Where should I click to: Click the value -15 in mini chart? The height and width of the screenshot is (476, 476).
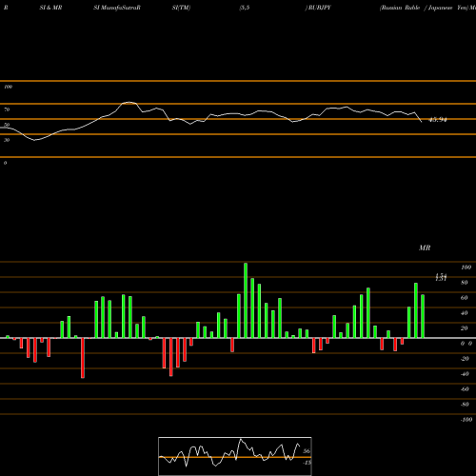click(x=307, y=463)
